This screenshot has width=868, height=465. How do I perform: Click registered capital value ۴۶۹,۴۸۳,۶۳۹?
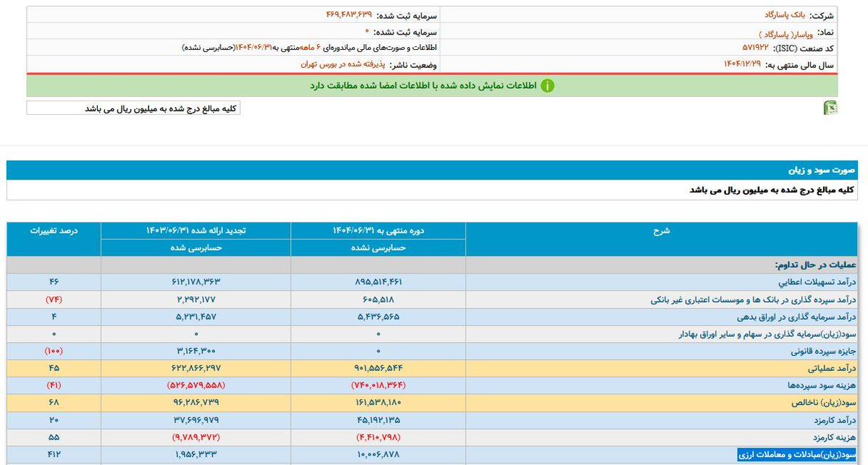(x=349, y=15)
